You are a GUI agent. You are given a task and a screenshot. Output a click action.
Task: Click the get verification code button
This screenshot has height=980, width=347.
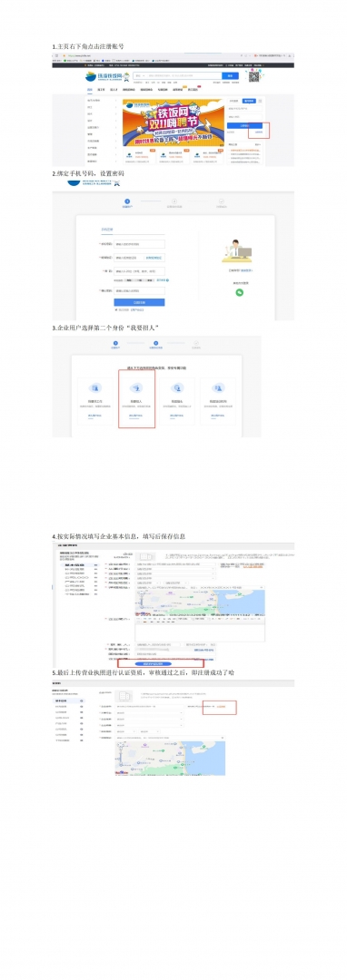pyautogui.click(x=154, y=258)
